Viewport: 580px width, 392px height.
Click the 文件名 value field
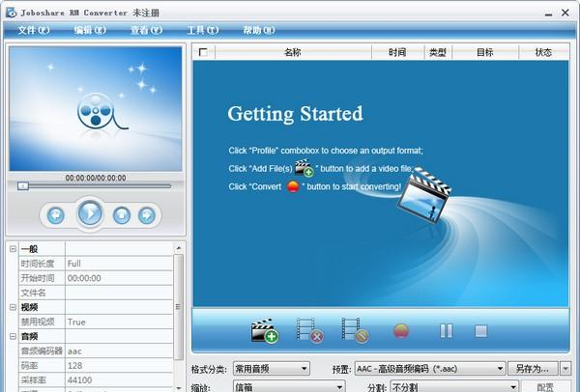pyautogui.click(x=119, y=293)
